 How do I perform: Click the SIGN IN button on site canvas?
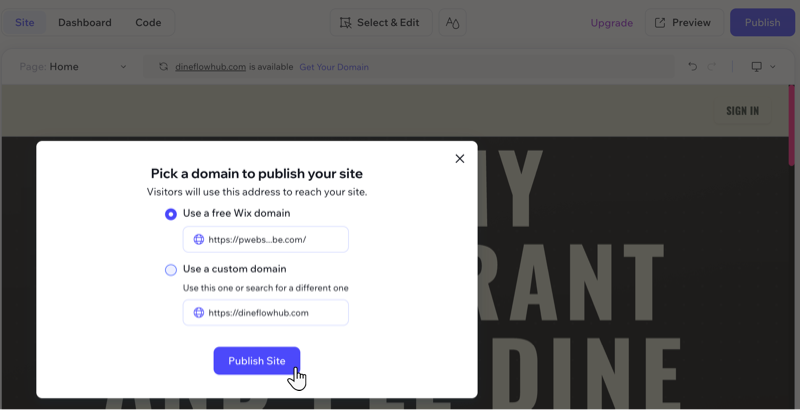coord(742,111)
